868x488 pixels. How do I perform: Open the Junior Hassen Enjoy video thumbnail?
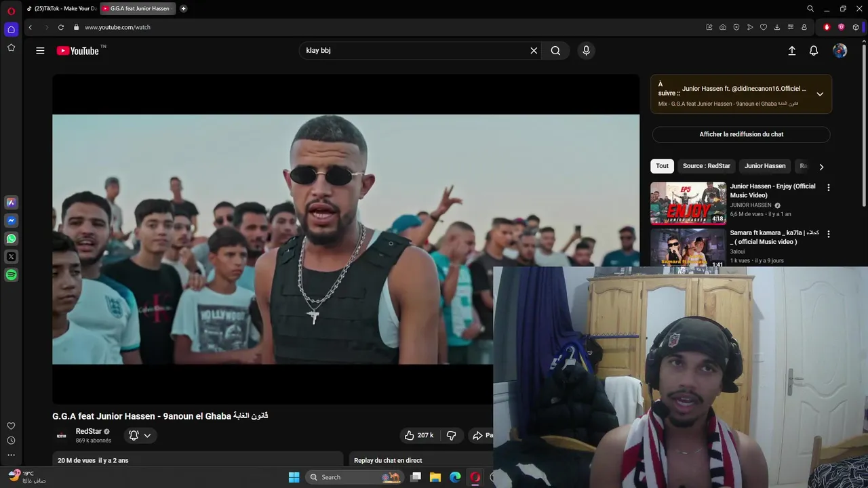[688, 203]
